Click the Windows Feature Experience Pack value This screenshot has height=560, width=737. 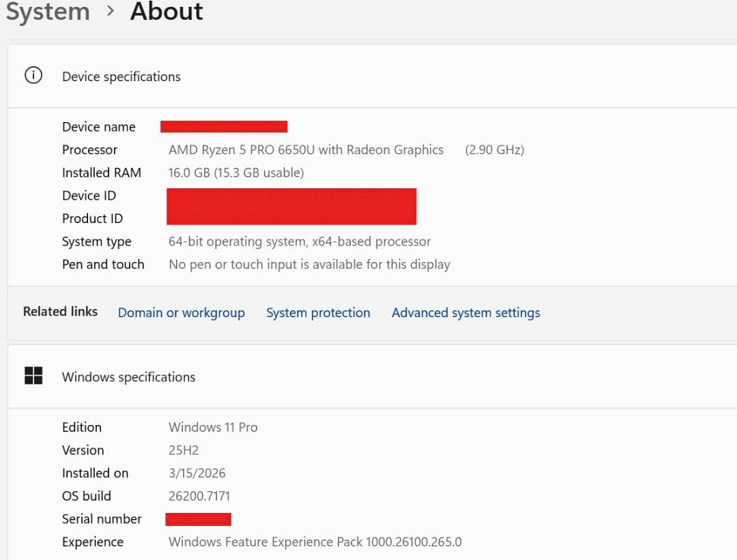point(315,542)
